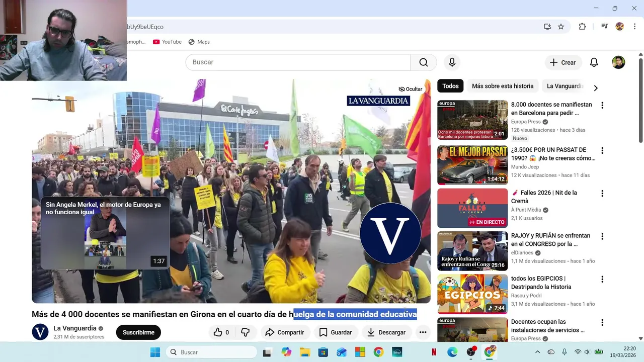Click the video title 'Más de 4 000 docentes'
The height and width of the screenshot is (362, 644).
click(224, 314)
